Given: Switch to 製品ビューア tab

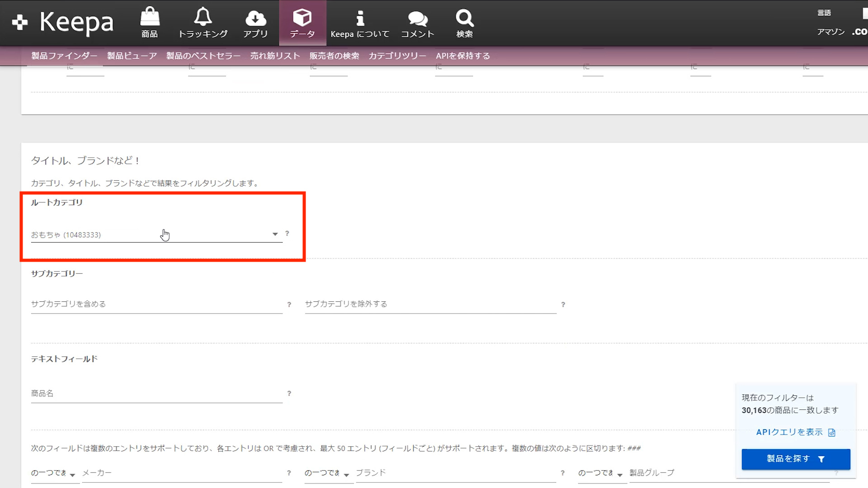Looking at the screenshot, I should [x=132, y=56].
